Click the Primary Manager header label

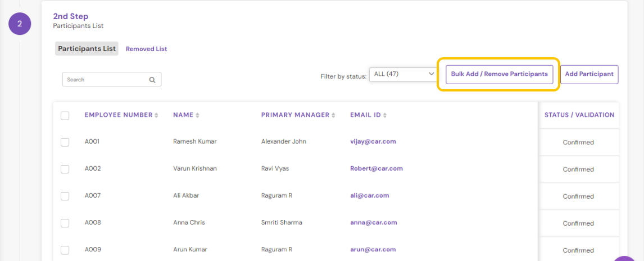295,115
